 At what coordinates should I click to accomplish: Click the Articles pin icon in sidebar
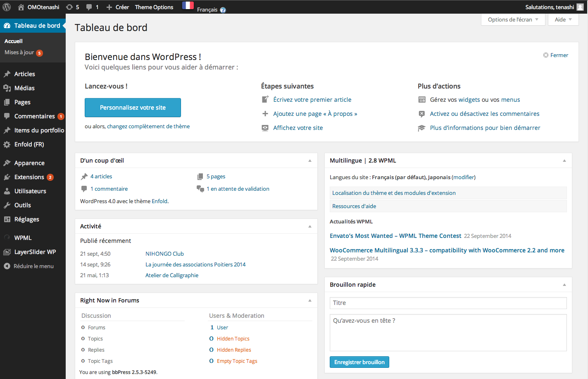point(7,74)
